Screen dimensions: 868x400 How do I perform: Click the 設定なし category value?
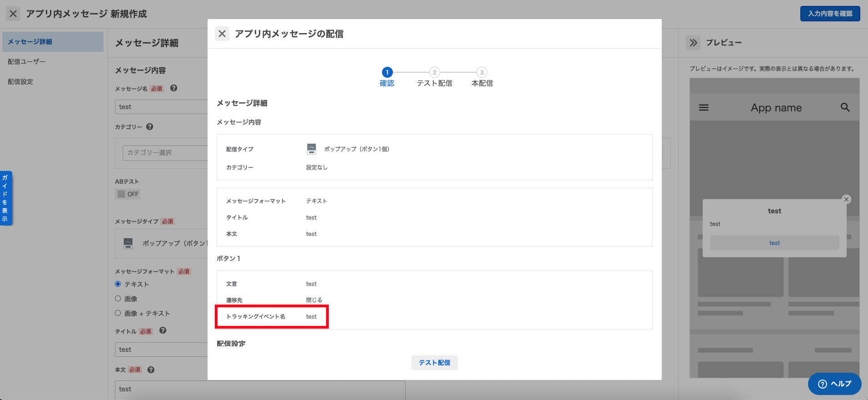[x=317, y=167]
